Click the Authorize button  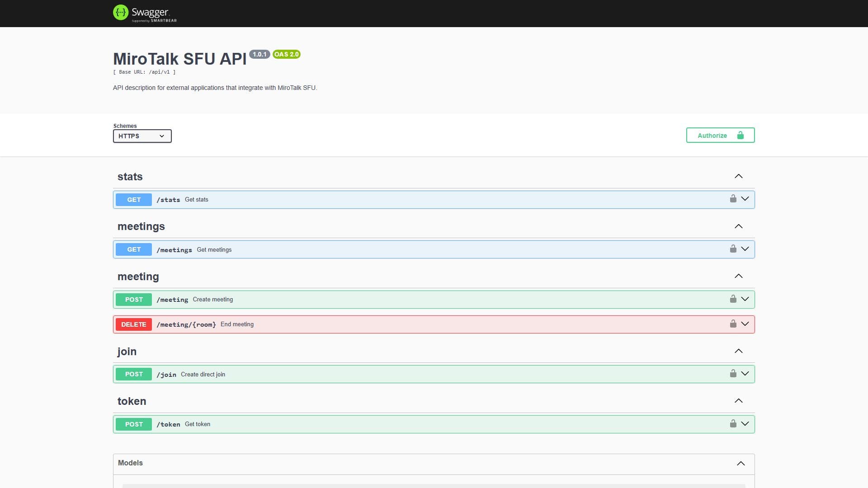720,135
